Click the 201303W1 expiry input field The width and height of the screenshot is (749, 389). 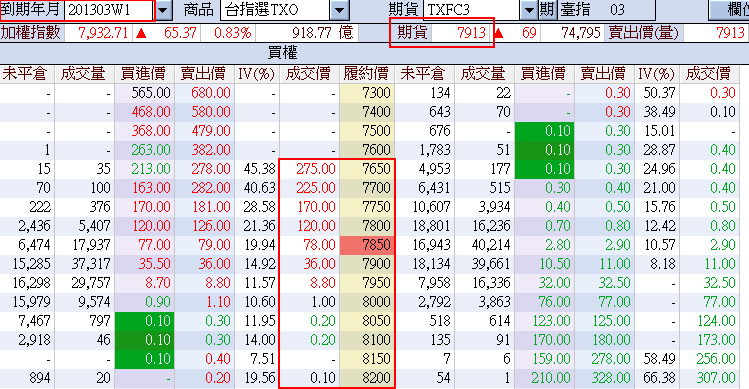point(109,10)
